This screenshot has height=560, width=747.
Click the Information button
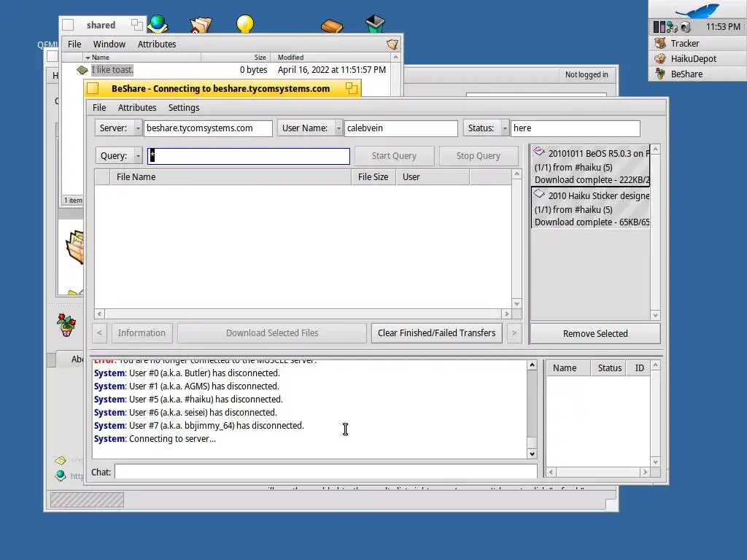coord(142,332)
